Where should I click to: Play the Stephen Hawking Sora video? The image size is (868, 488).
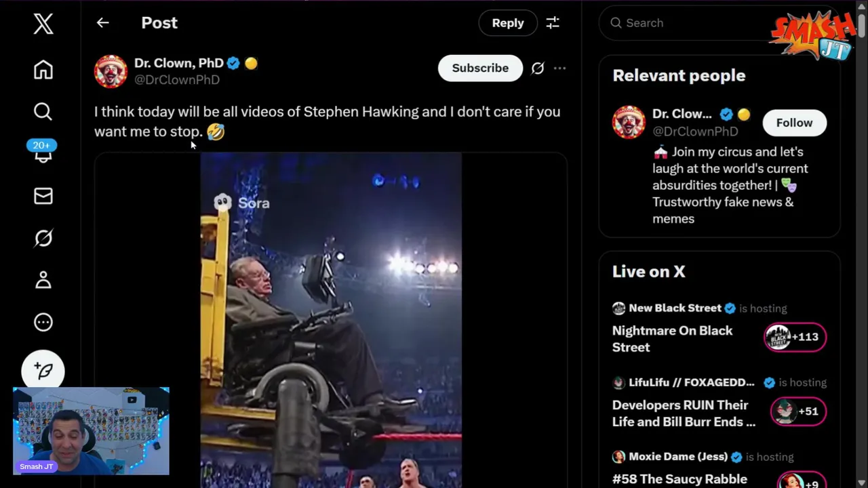click(x=331, y=319)
